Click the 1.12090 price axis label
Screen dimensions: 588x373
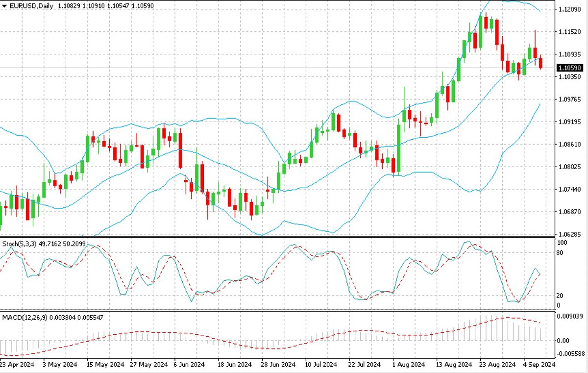570,10
